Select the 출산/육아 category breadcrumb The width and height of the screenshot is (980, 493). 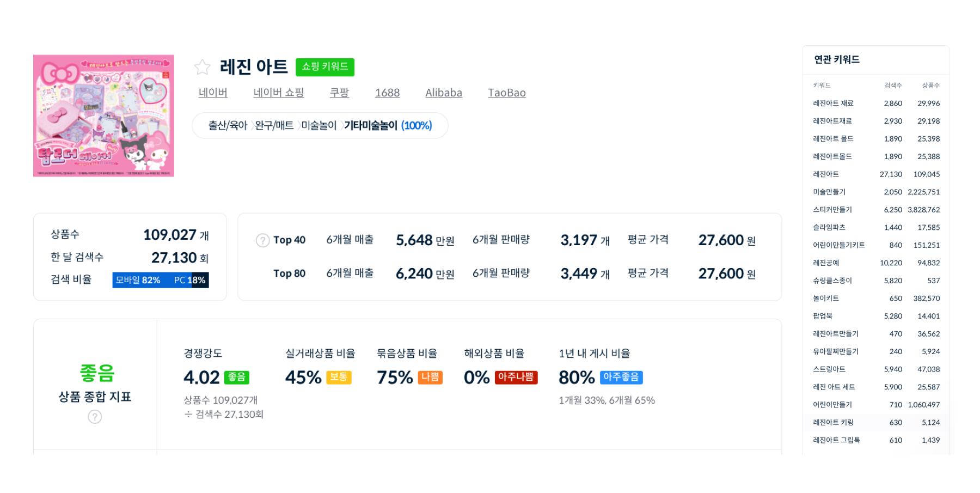(x=228, y=126)
